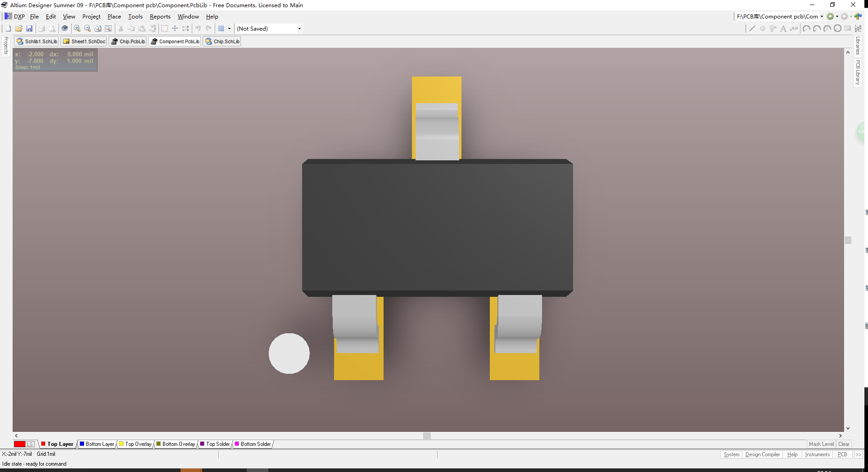Screen dimensions: 868x472
Task: Select Place Arc by Edge tool
Action: click(817, 28)
